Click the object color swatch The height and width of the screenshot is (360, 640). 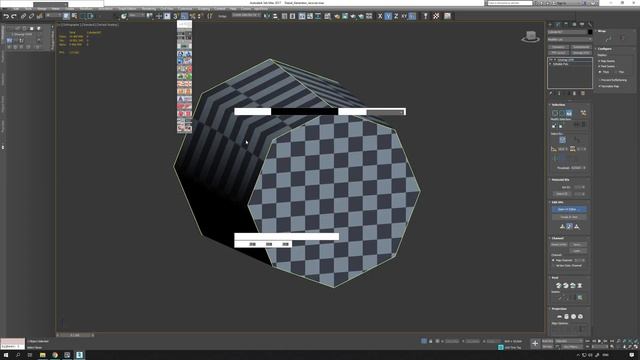coord(590,32)
